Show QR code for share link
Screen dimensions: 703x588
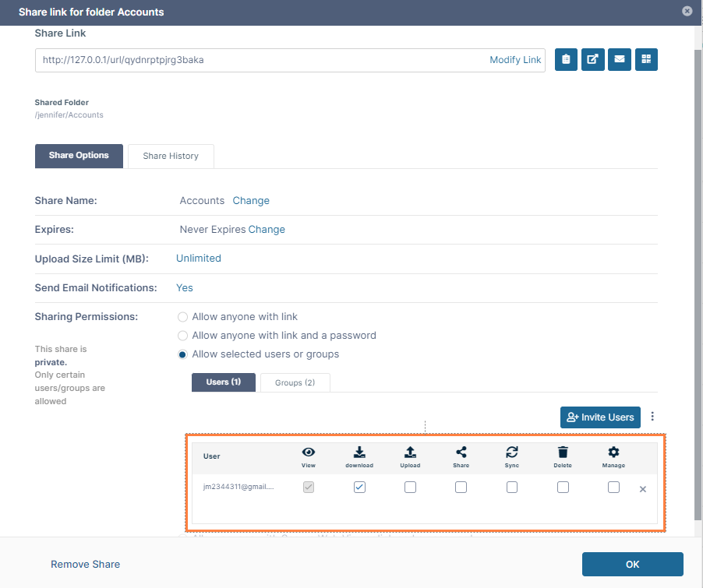coord(646,60)
